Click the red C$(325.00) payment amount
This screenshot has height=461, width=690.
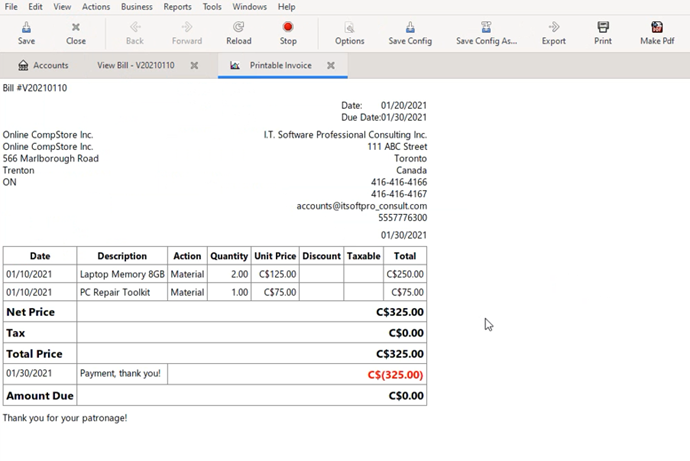pos(395,375)
